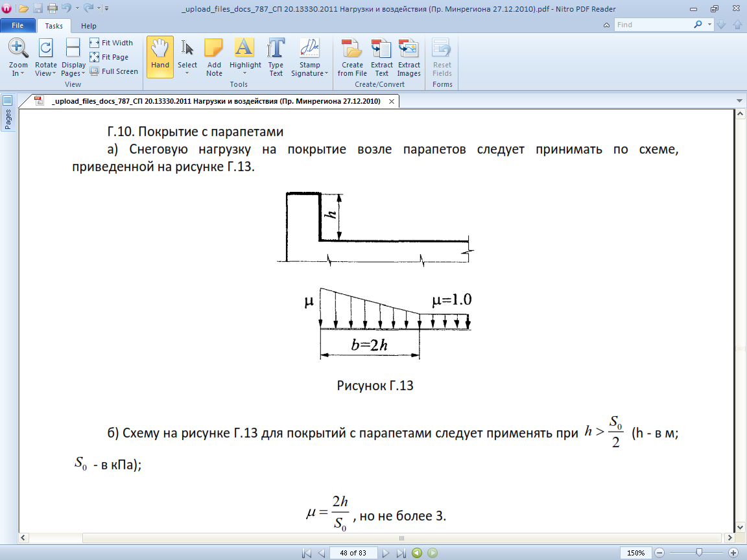
Task: Collapse the ribbon with the caret button
Action: pos(606,25)
